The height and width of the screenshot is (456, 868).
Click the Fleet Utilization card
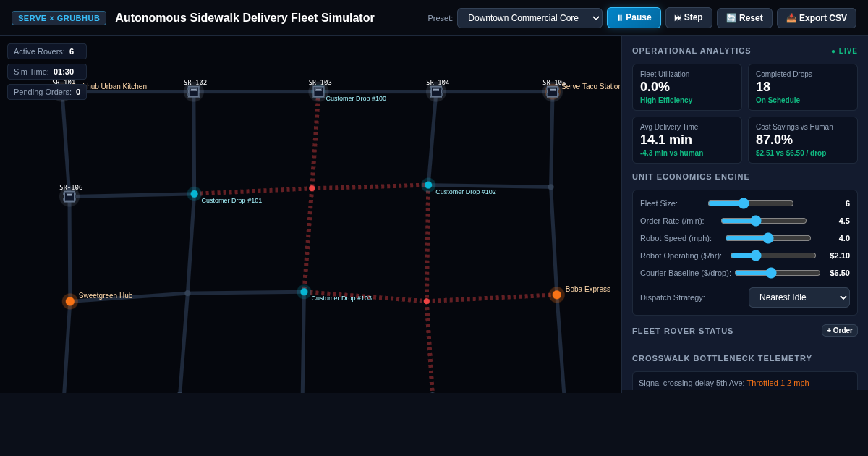pos(687,88)
